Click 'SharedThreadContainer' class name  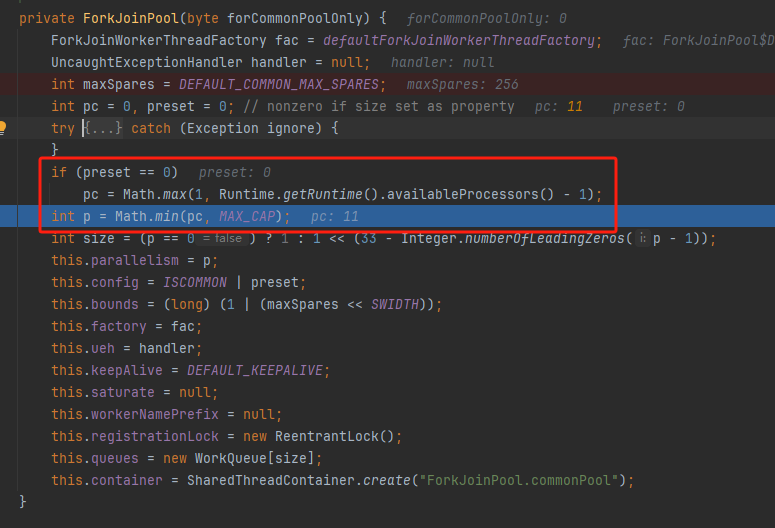[271, 481]
